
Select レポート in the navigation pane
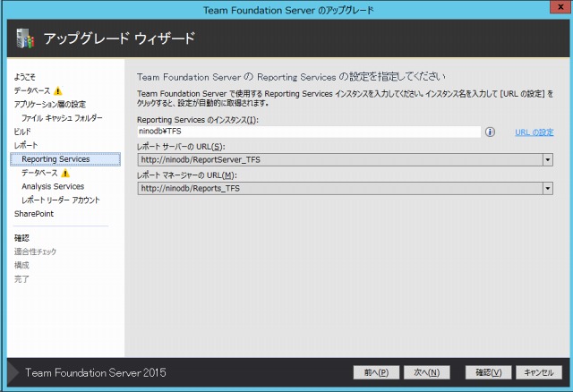coord(26,145)
